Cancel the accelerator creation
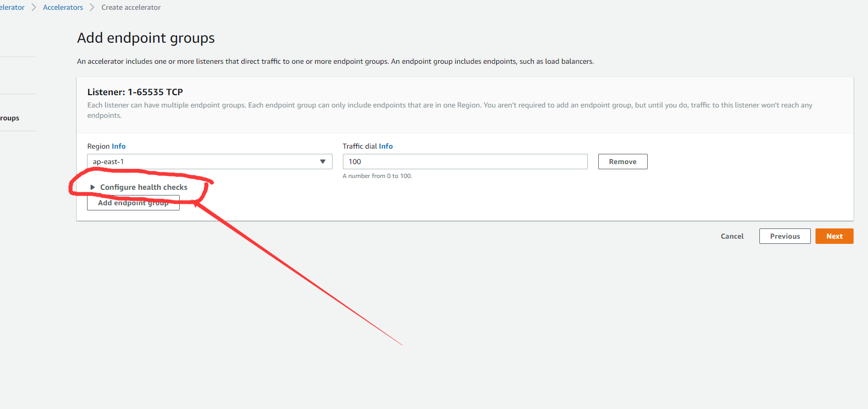 (x=732, y=236)
